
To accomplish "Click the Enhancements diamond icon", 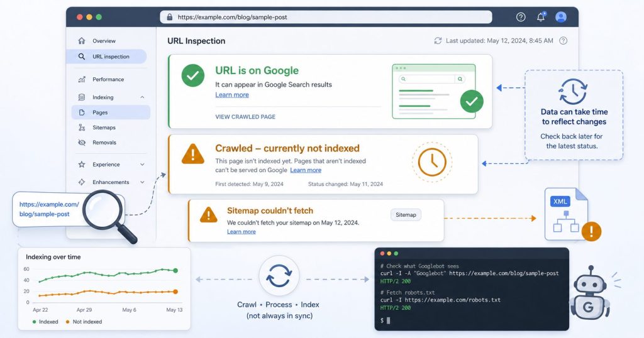I will [x=82, y=182].
